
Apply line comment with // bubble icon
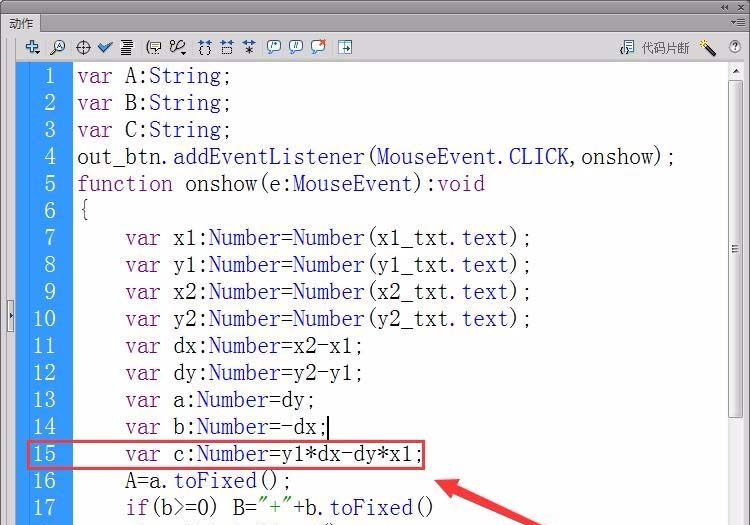click(296, 47)
